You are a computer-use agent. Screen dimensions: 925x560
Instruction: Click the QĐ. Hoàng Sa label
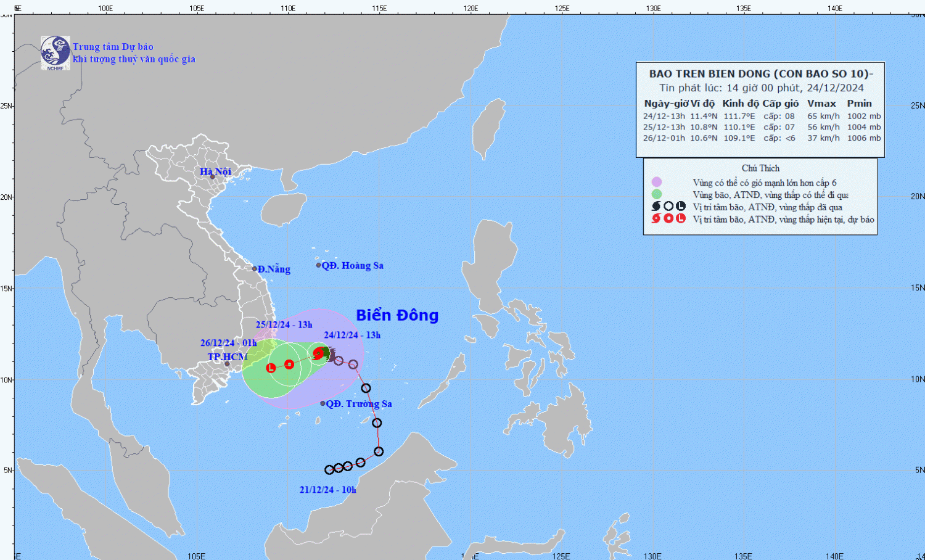(x=352, y=265)
